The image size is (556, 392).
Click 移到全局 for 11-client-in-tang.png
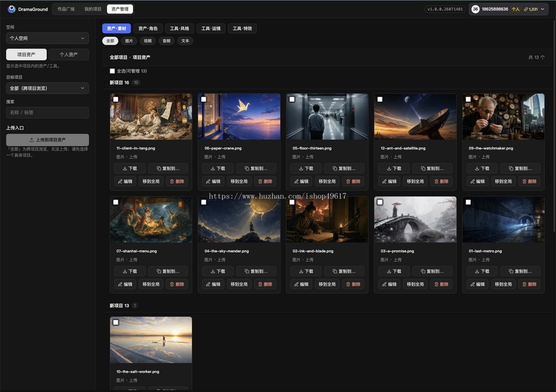tap(151, 181)
